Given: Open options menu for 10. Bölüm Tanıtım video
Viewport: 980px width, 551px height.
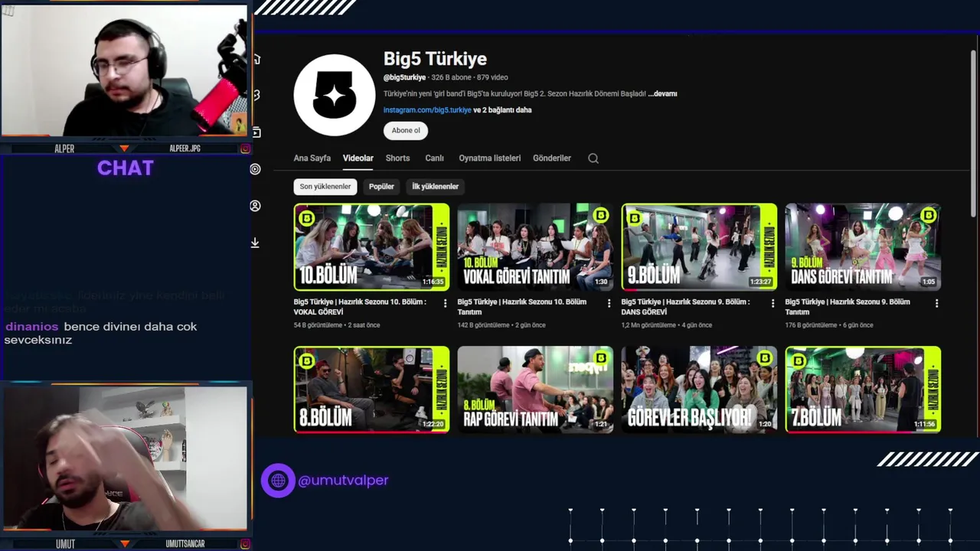Looking at the screenshot, I should click(x=609, y=304).
